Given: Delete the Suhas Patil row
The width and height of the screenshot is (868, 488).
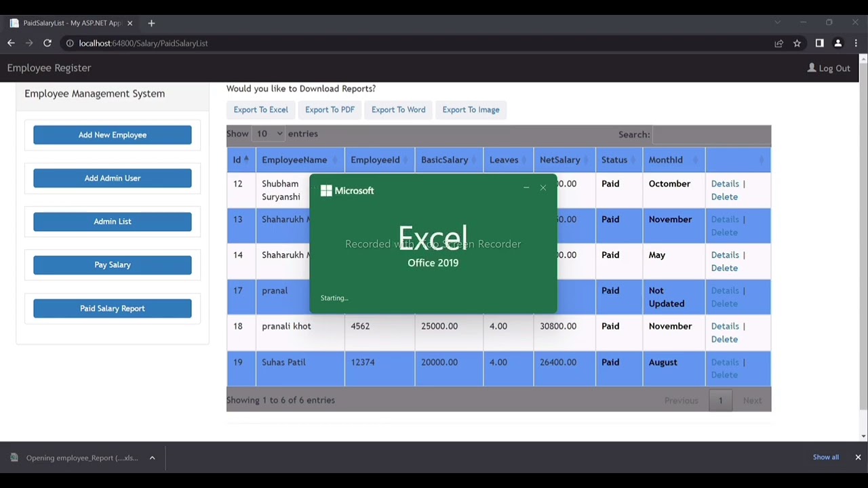Looking at the screenshot, I should point(724,375).
